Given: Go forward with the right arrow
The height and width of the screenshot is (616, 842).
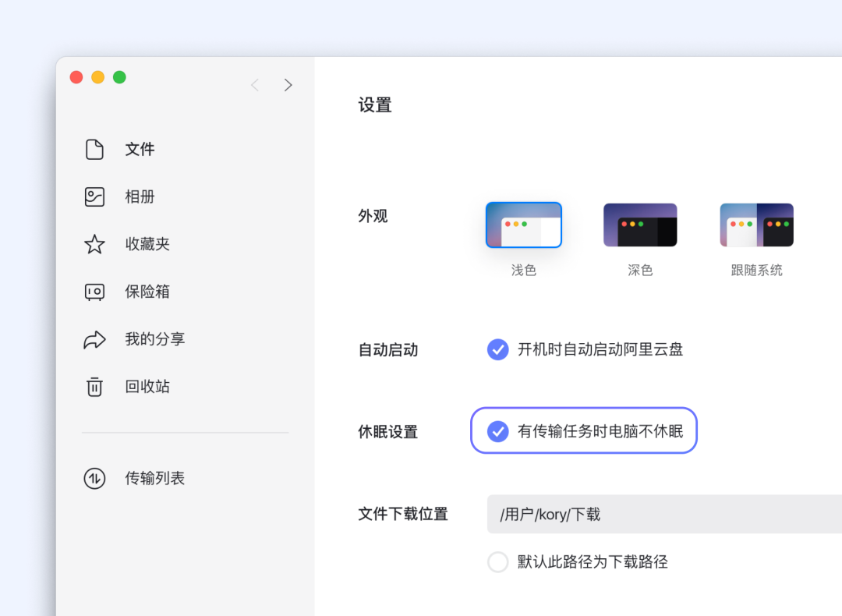Looking at the screenshot, I should click(288, 85).
